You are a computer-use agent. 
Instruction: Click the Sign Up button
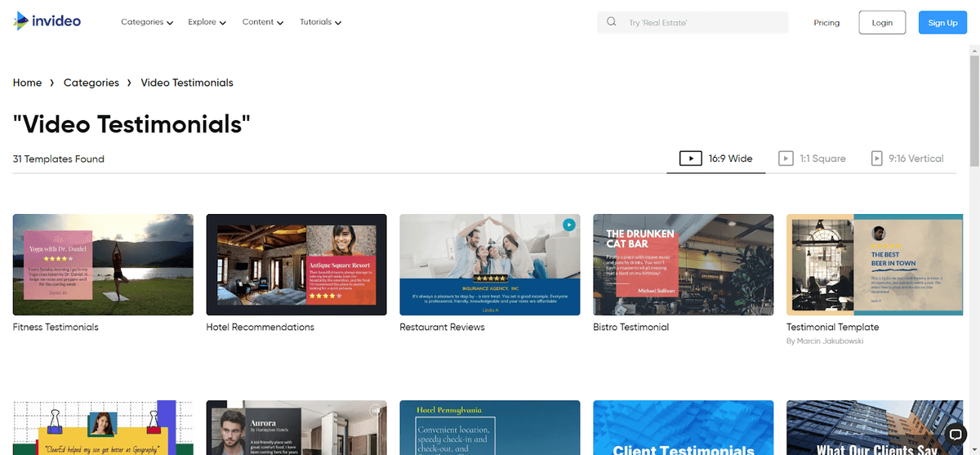(942, 23)
